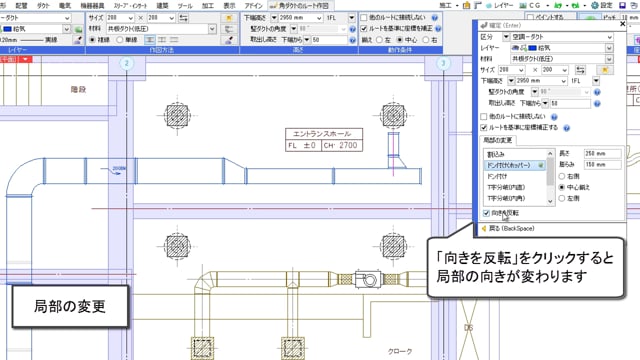Click the blue help icon beside 取出し高さ in the ribbon
Viewport: 640px width, 360px height.
pyautogui.click(x=353, y=40)
